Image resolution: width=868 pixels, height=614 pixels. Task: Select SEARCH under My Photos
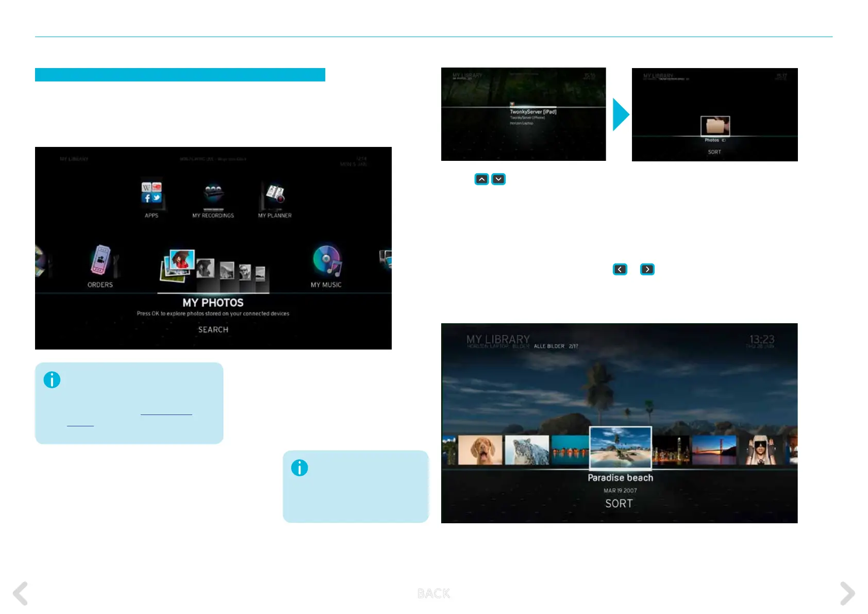pos(213,329)
